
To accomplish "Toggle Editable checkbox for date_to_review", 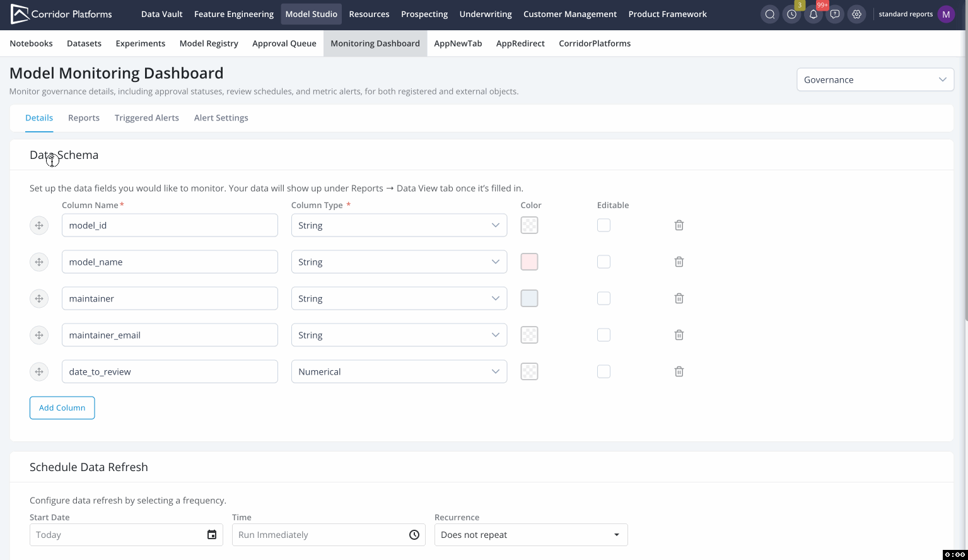I will coord(604,371).
